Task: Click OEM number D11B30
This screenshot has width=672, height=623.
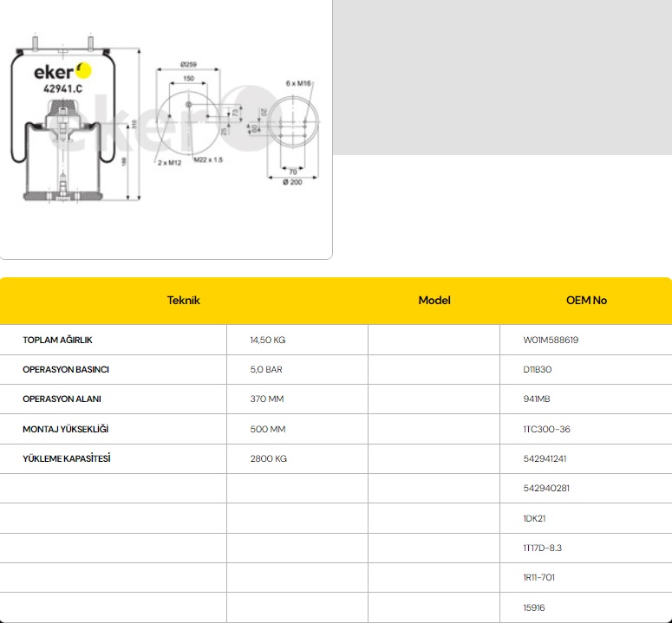Action: click(x=538, y=369)
